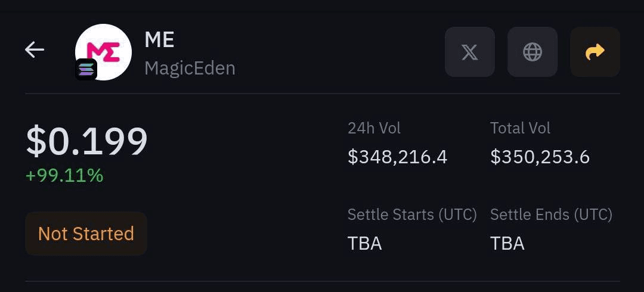This screenshot has height=292, width=644.
Task: Click the MagicEden project name
Action: point(190,68)
